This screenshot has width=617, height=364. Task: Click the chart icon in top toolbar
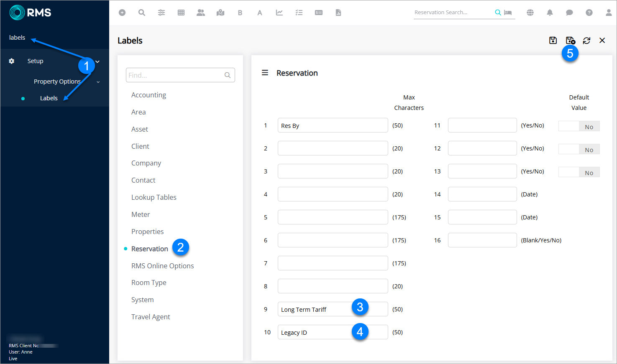click(279, 13)
